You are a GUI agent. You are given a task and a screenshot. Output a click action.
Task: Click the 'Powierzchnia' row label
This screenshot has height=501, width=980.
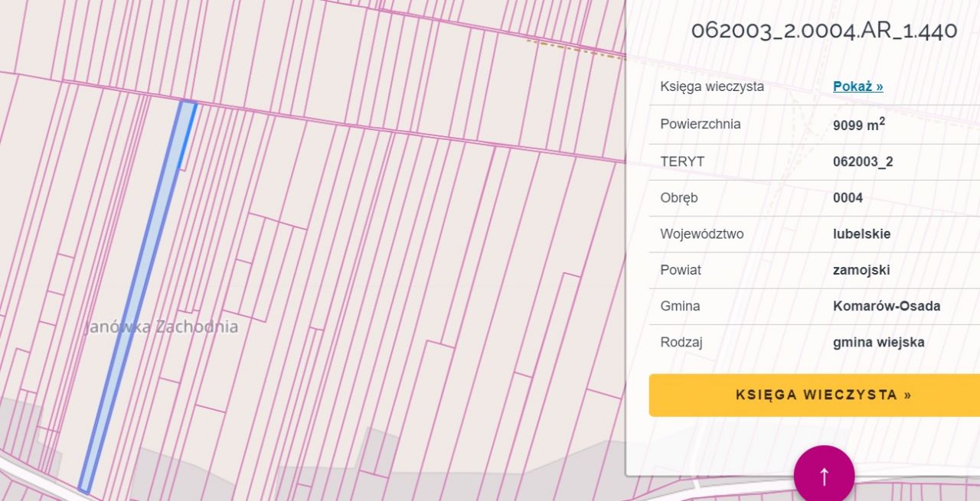701,124
